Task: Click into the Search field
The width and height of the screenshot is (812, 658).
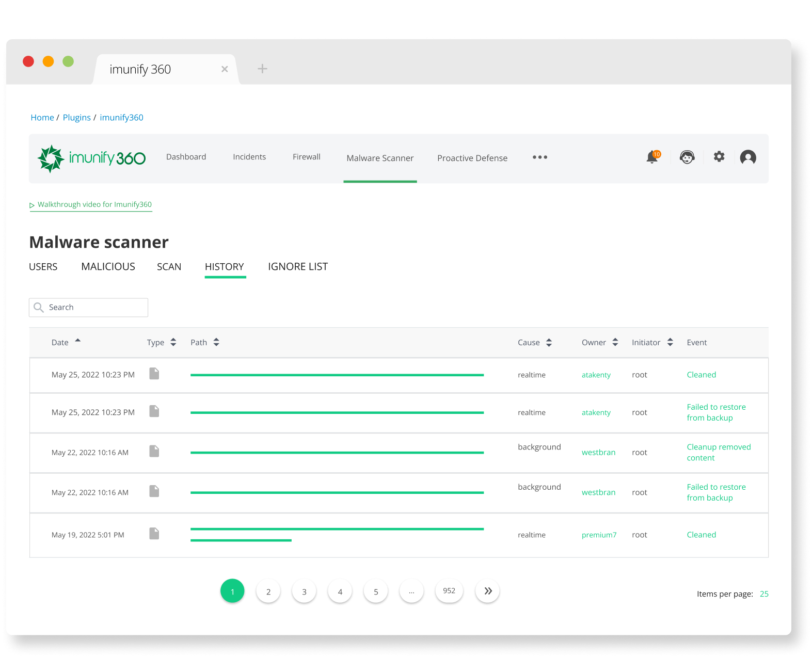Action: point(88,308)
